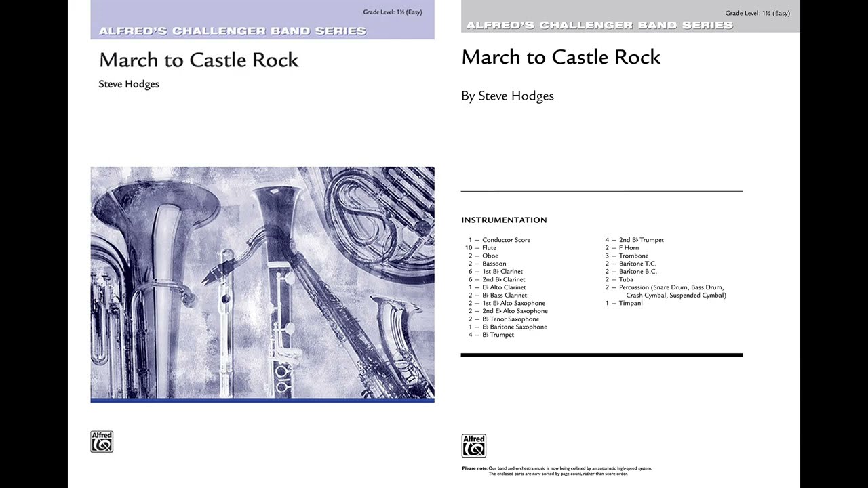Select the "2 — Bassoon" row
Viewport: 868px width, 488px height.
pos(487,264)
